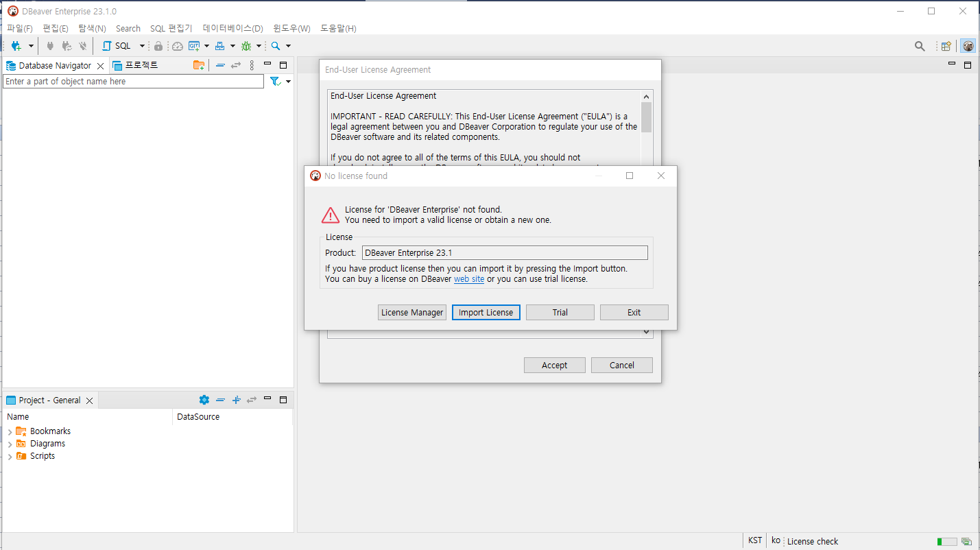Toggle Link with Editor in Database Navigator
Viewport: 980px width, 550px height.
[x=236, y=65]
